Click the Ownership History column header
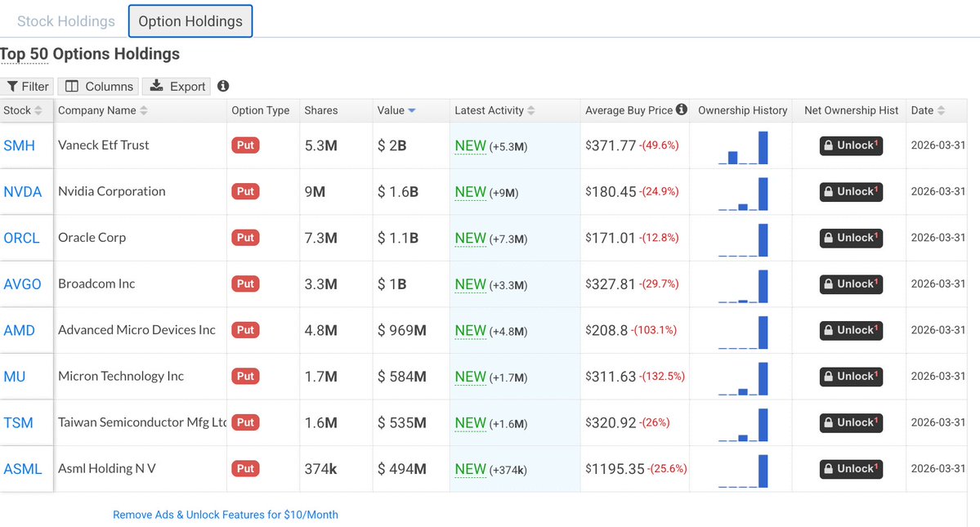 pyautogui.click(x=742, y=110)
